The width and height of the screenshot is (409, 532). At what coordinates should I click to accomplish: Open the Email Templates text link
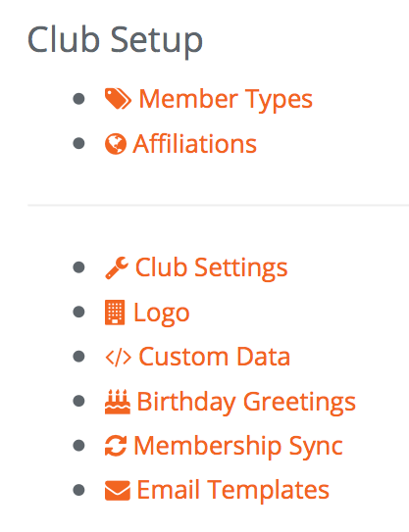233,490
